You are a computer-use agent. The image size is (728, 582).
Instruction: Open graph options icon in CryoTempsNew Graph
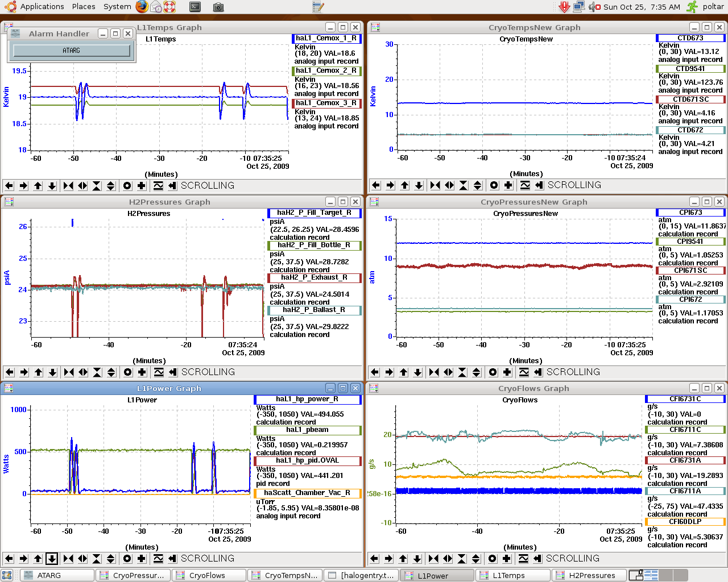(x=525, y=185)
